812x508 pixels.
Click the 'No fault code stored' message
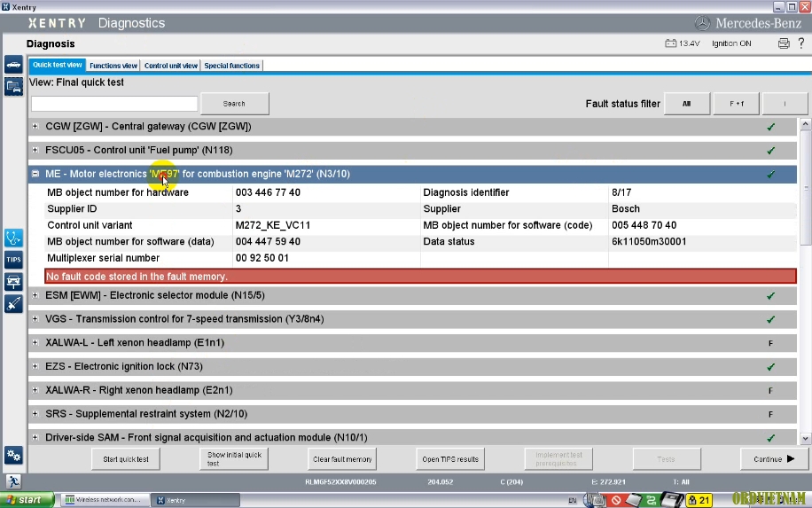tap(420, 277)
